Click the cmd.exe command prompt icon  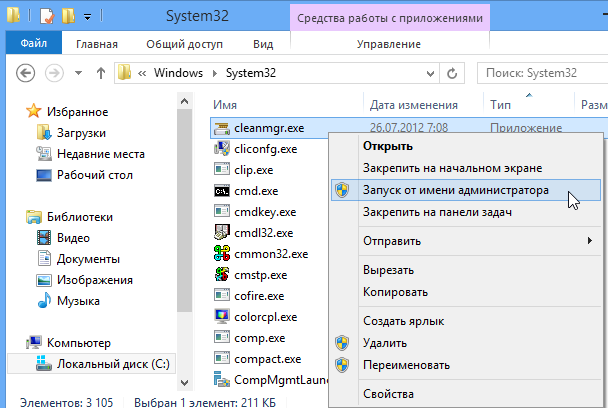(x=222, y=191)
